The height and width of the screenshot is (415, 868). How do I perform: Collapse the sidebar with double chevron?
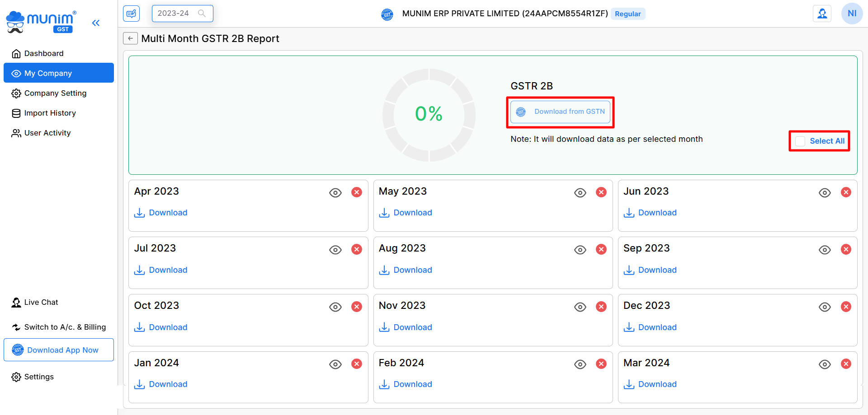pos(95,23)
